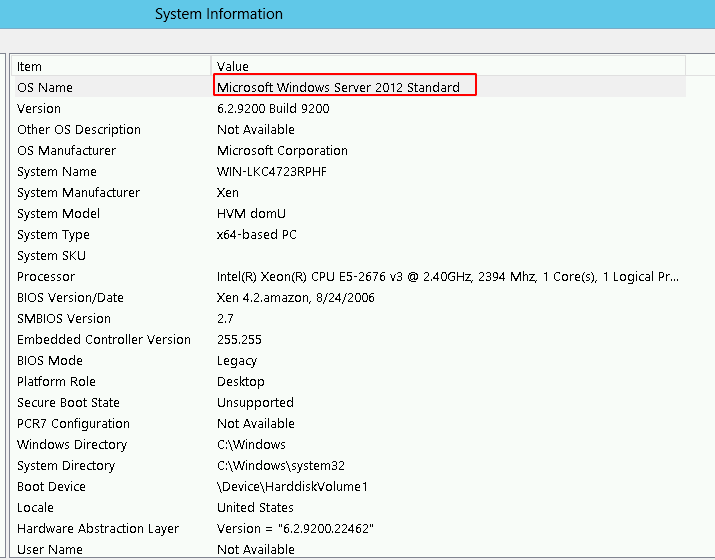Click the Value column header
This screenshot has width=715, height=560.
click(233, 66)
